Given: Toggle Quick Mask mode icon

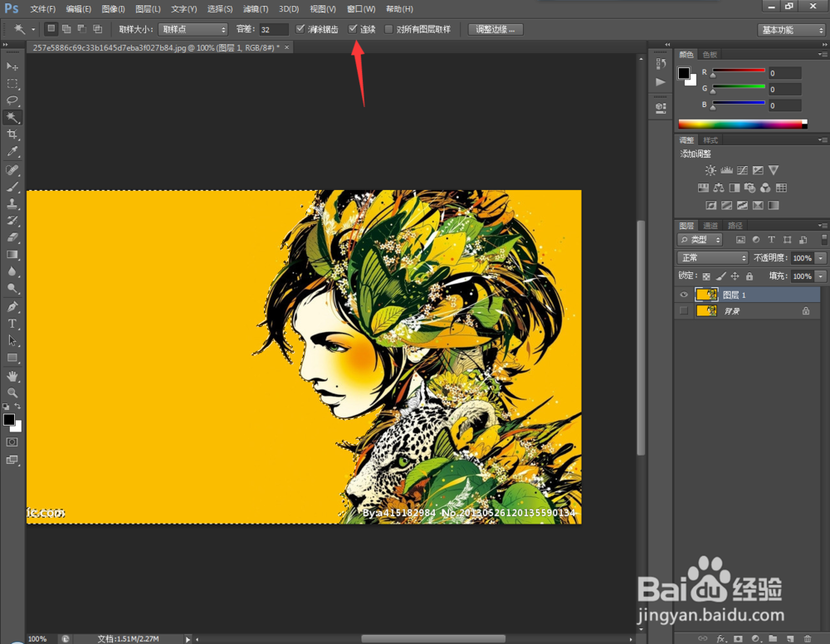Looking at the screenshot, I should pos(12,442).
